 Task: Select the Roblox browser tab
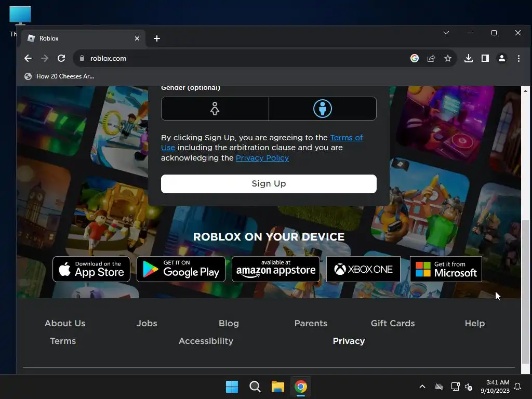pyautogui.click(x=84, y=38)
